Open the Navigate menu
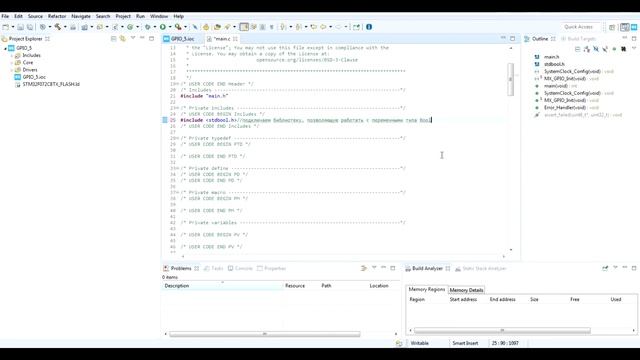 tap(81, 16)
